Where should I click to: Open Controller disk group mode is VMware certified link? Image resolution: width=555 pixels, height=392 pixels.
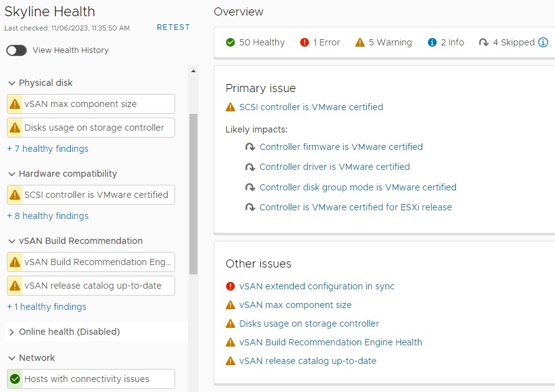(x=358, y=187)
